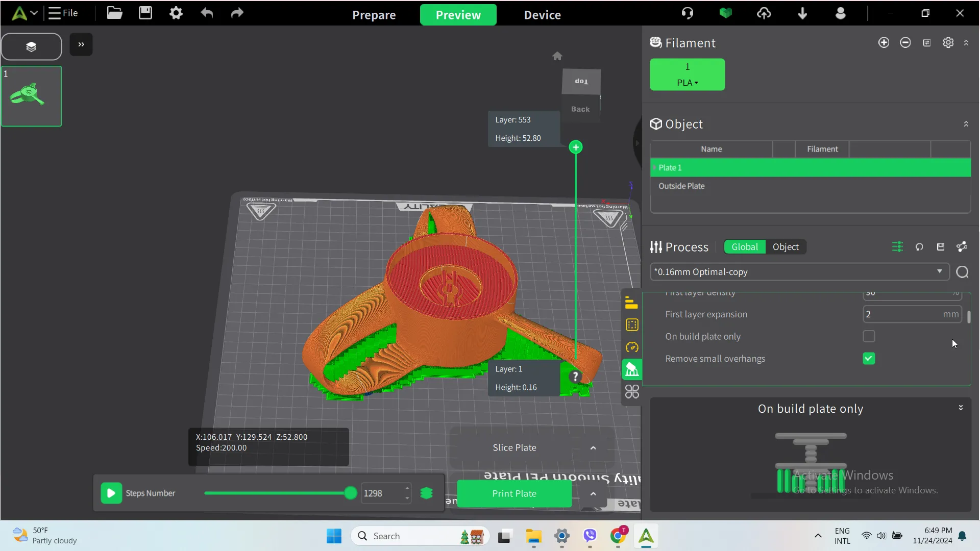The image size is (980, 551).
Task: Select plate 1 thumbnail
Action: [x=31, y=96]
